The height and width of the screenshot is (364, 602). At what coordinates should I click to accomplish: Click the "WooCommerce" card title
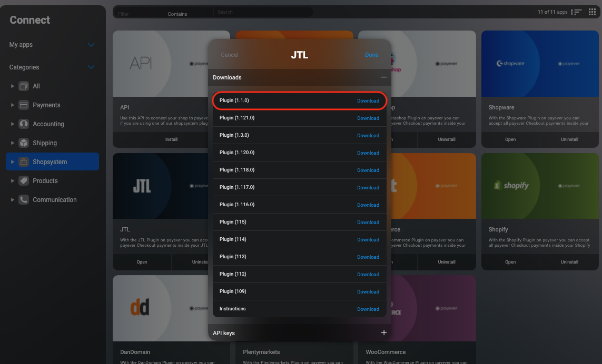click(x=386, y=352)
